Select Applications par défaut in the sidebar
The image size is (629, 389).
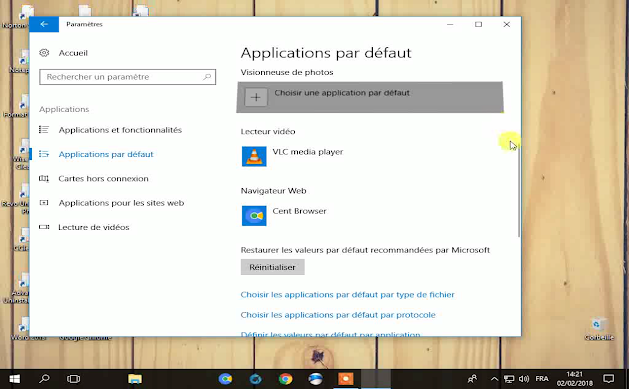(106, 154)
